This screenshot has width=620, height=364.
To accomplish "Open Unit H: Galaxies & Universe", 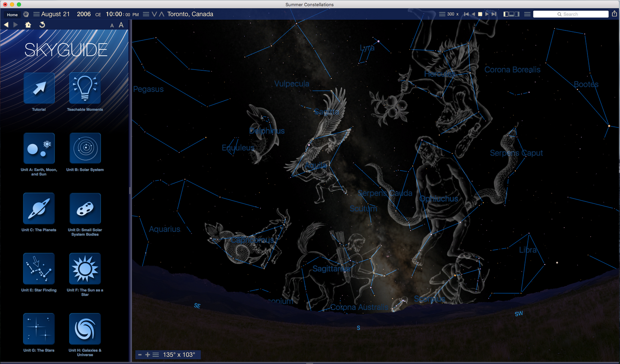I will pyautogui.click(x=85, y=329).
